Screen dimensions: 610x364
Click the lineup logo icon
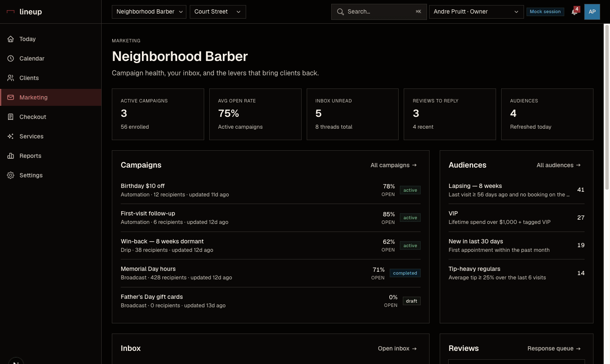pos(11,12)
